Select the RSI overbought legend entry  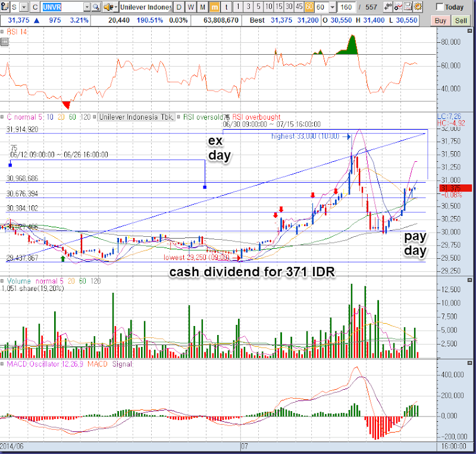pos(256,117)
